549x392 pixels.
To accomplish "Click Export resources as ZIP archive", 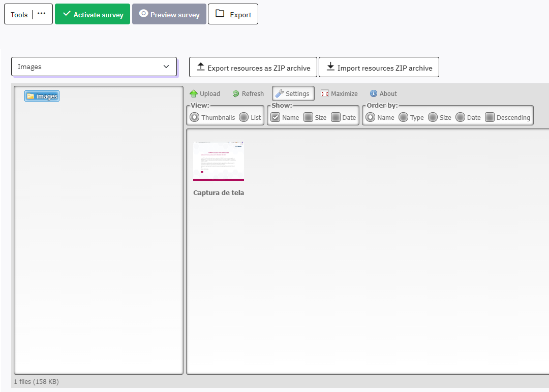I will coord(253,68).
